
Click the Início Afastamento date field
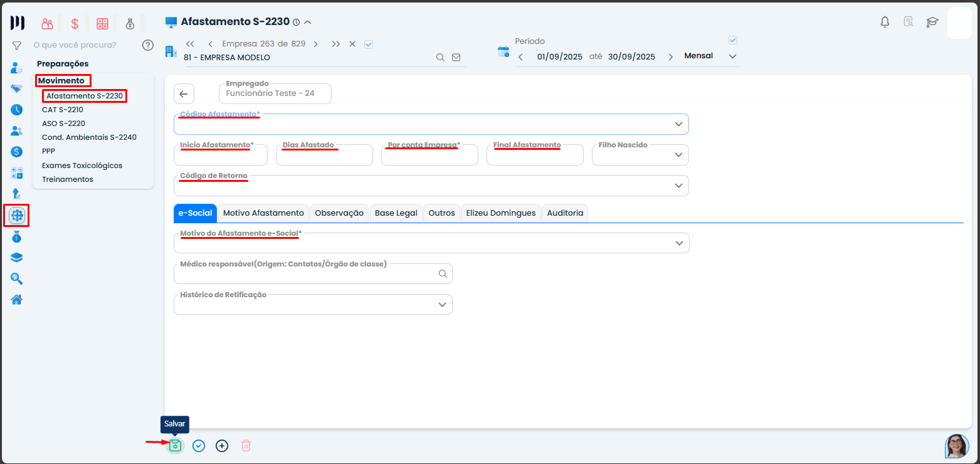tap(221, 156)
